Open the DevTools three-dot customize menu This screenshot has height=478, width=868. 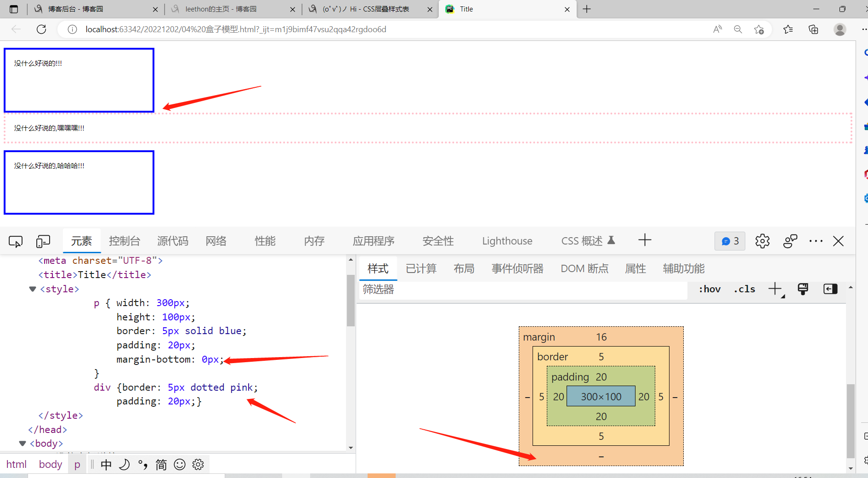point(816,241)
